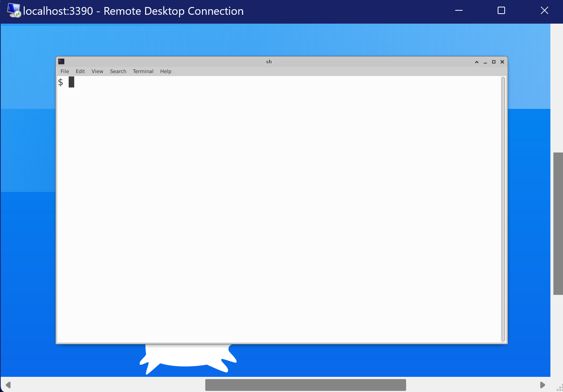This screenshot has width=563, height=392.
Task: Click the sh terminal title bar
Action: pyautogui.click(x=269, y=62)
